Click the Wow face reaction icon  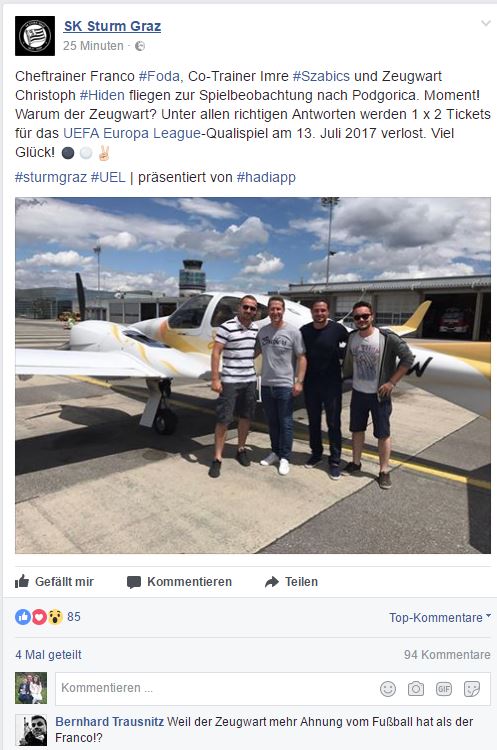(55, 617)
